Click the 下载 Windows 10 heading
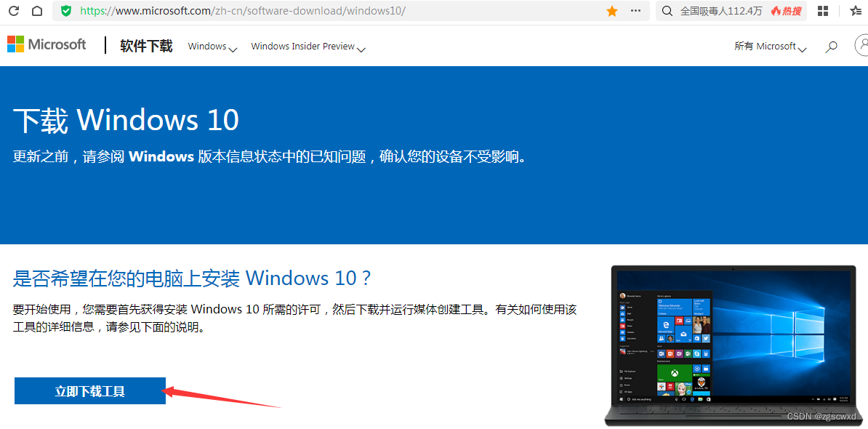 [x=126, y=120]
